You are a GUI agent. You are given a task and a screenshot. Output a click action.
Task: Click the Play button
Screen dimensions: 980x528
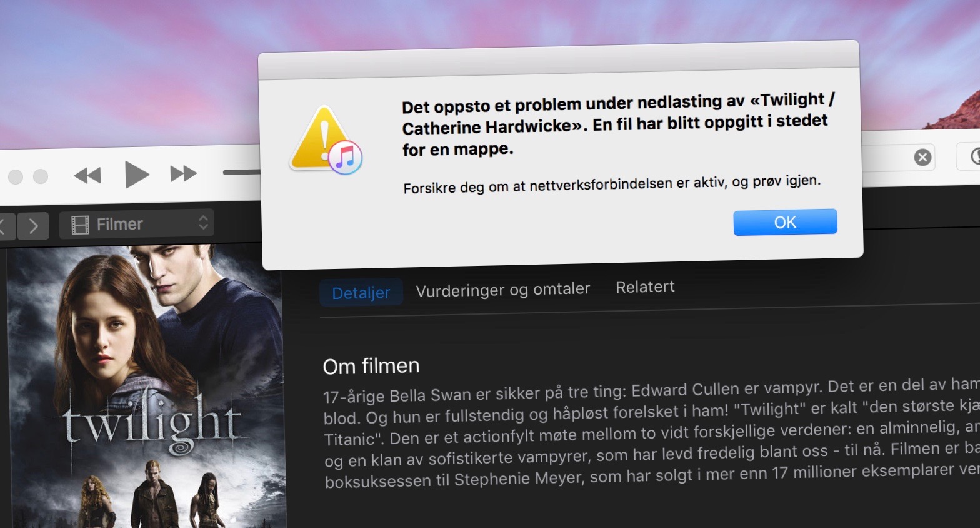pos(136,175)
